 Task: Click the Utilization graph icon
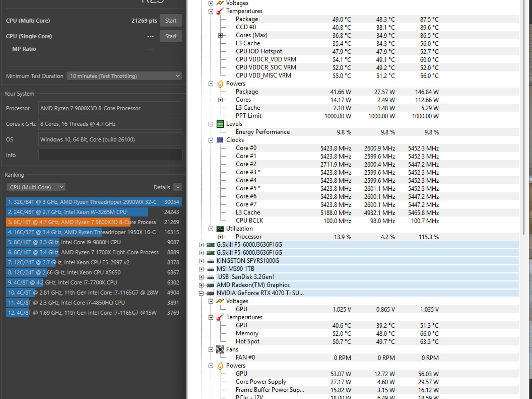click(220, 229)
